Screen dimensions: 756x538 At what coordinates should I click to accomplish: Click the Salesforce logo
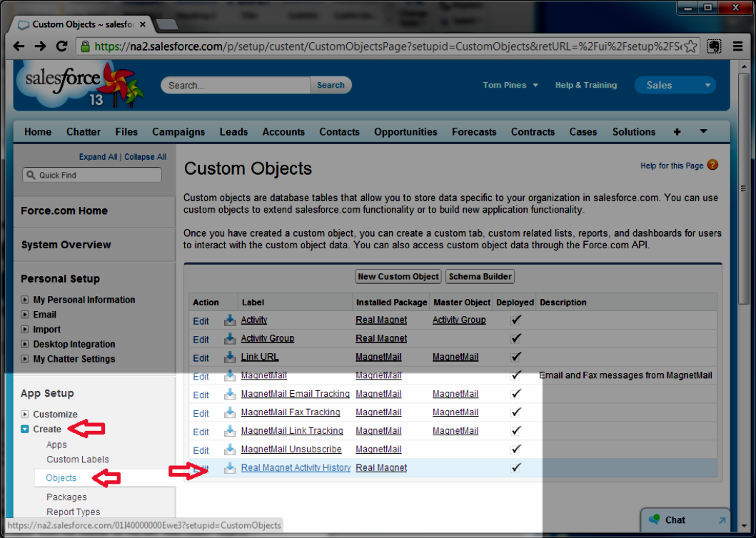[x=79, y=85]
